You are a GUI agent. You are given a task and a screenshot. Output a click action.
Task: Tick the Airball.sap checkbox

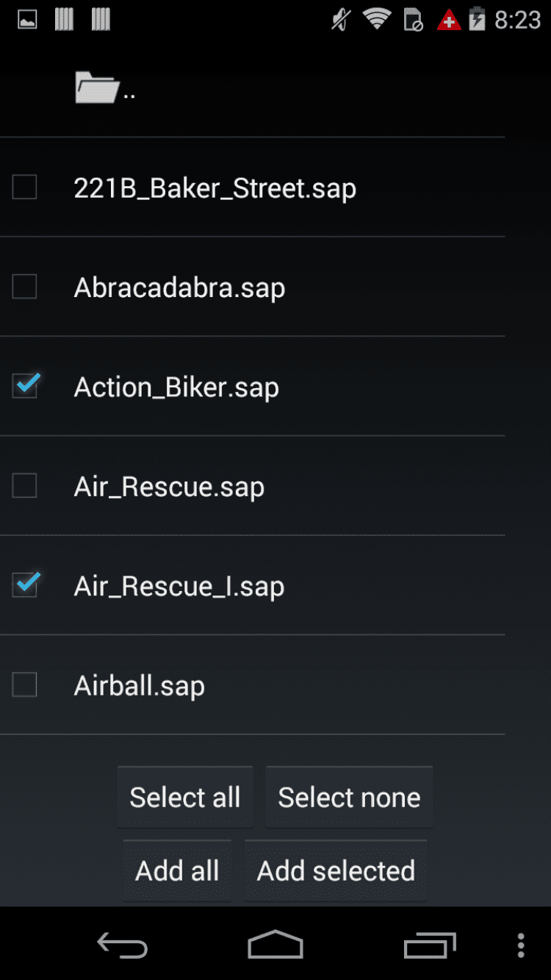(25, 685)
